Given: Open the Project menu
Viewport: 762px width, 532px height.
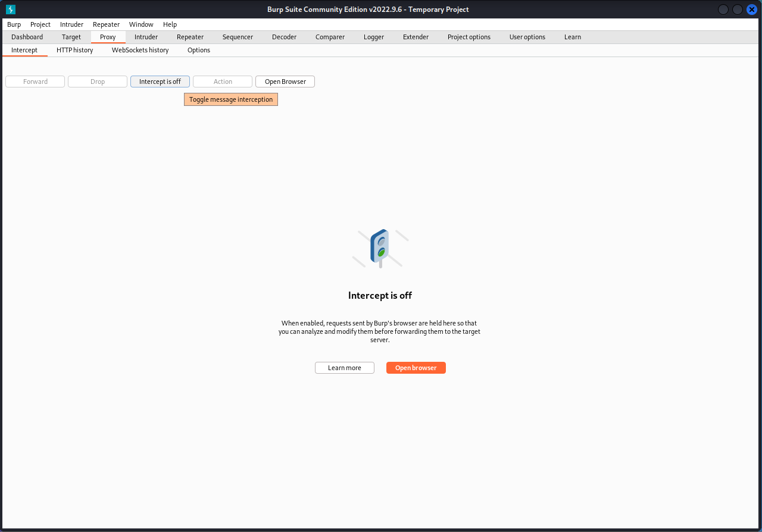Looking at the screenshot, I should [40, 24].
